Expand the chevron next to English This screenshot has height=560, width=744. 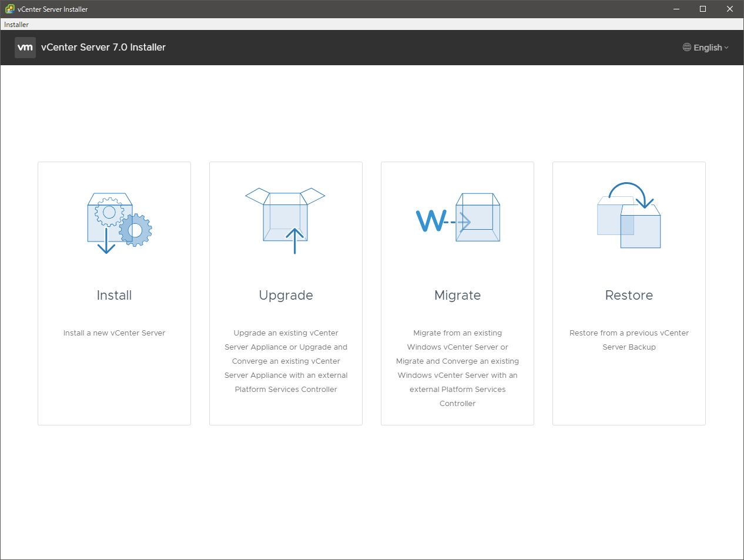(x=726, y=48)
